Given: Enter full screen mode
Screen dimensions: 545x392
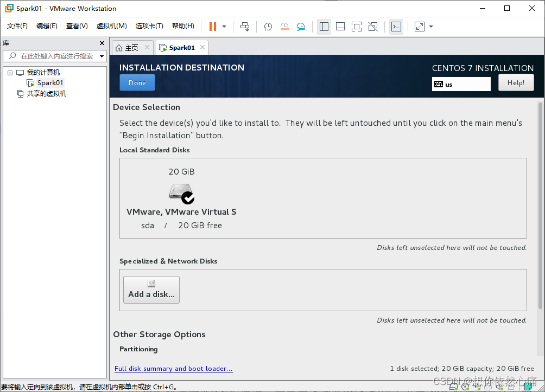Looking at the screenshot, I should tap(357, 27).
